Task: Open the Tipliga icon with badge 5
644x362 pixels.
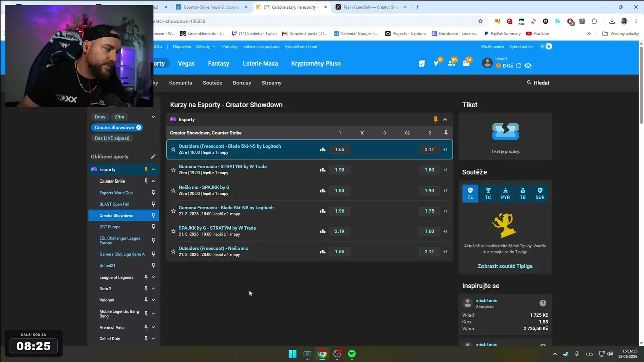Action: pos(437,63)
